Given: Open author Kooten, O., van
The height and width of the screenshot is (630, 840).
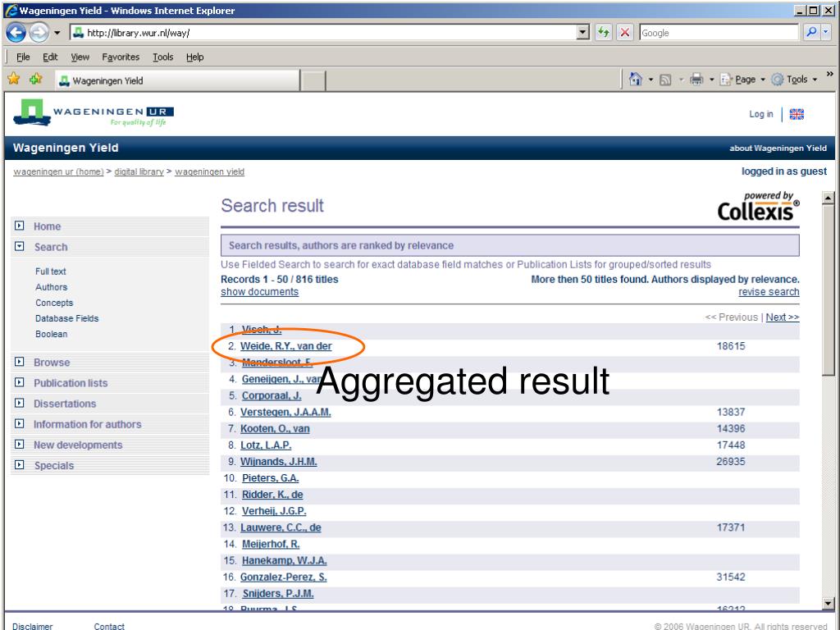Looking at the screenshot, I should pos(275,428).
